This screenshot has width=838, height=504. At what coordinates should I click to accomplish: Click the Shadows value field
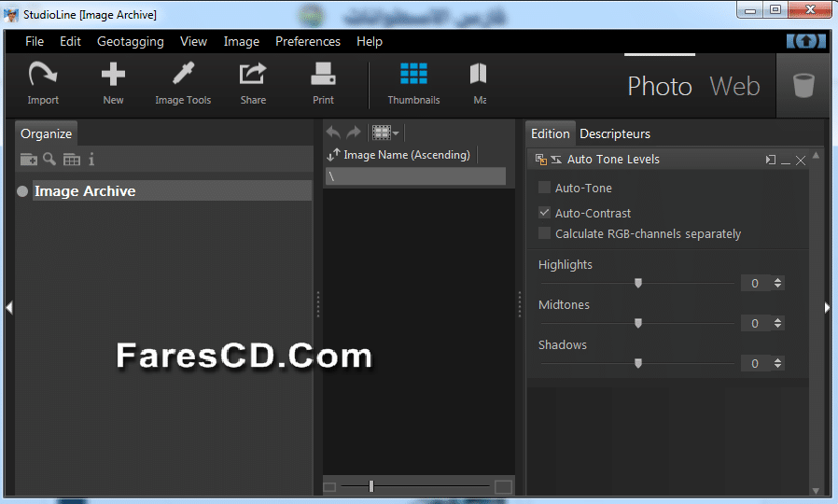click(x=756, y=363)
